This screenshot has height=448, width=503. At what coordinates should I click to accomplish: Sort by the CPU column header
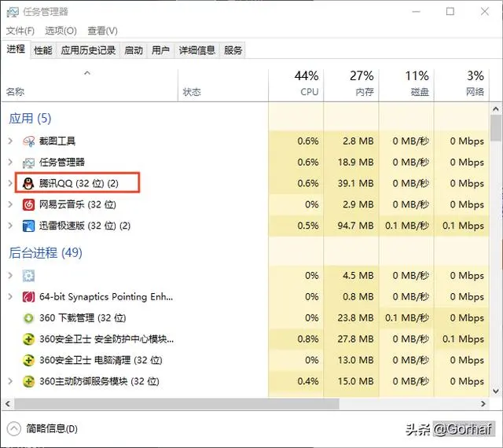point(296,85)
